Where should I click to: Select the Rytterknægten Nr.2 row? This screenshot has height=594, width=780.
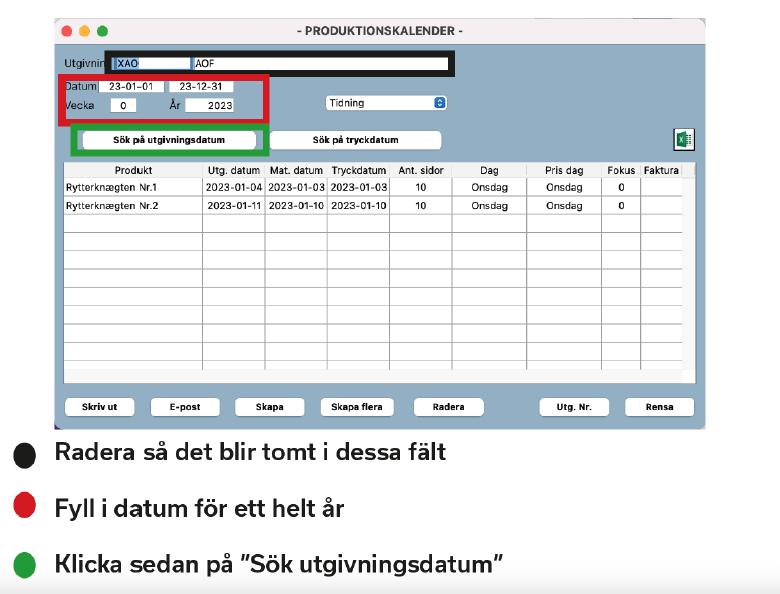(x=133, y=206)
